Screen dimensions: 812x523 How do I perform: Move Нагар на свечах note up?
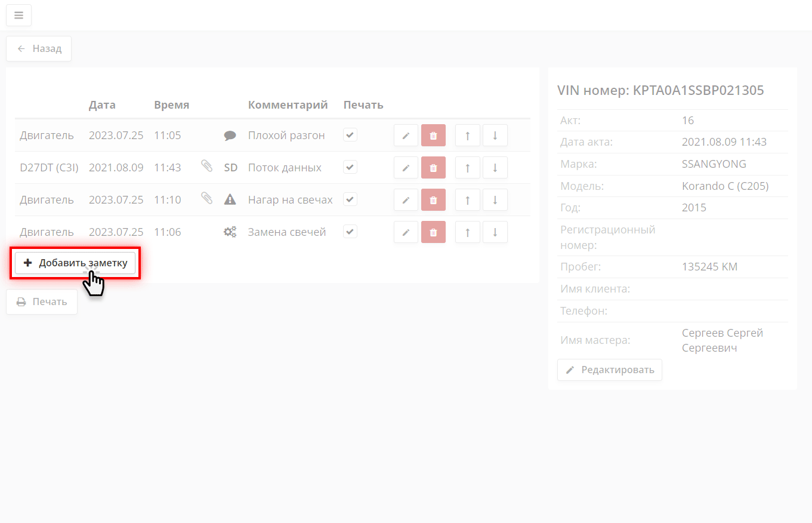click(x=467, y=200)
